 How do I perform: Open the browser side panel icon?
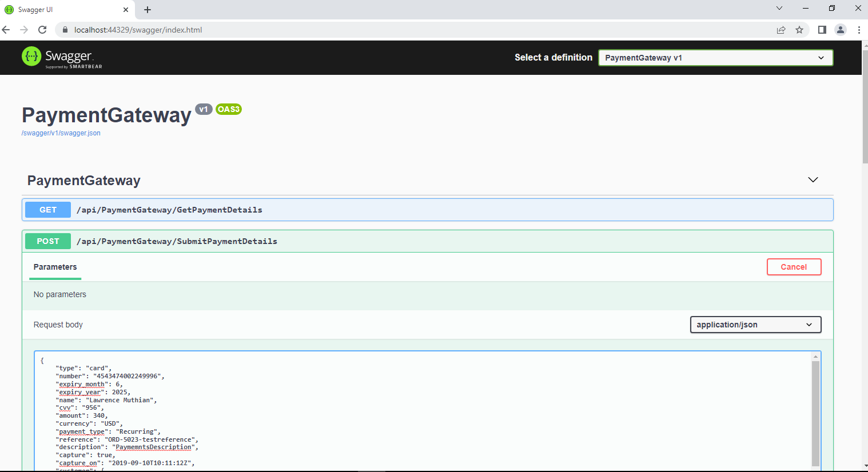point(821,30)
